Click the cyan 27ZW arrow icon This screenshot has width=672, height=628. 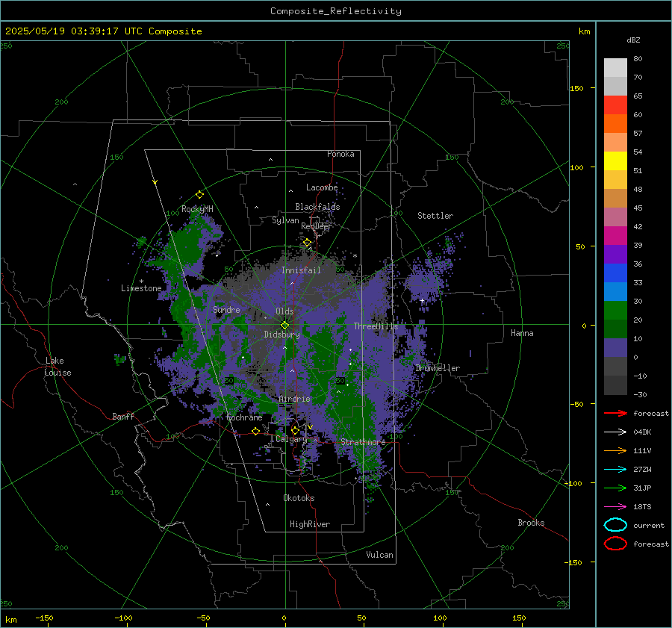click(615, 470)
